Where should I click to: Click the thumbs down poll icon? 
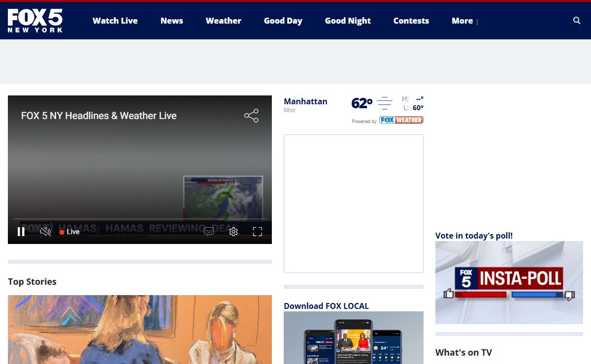570,295
